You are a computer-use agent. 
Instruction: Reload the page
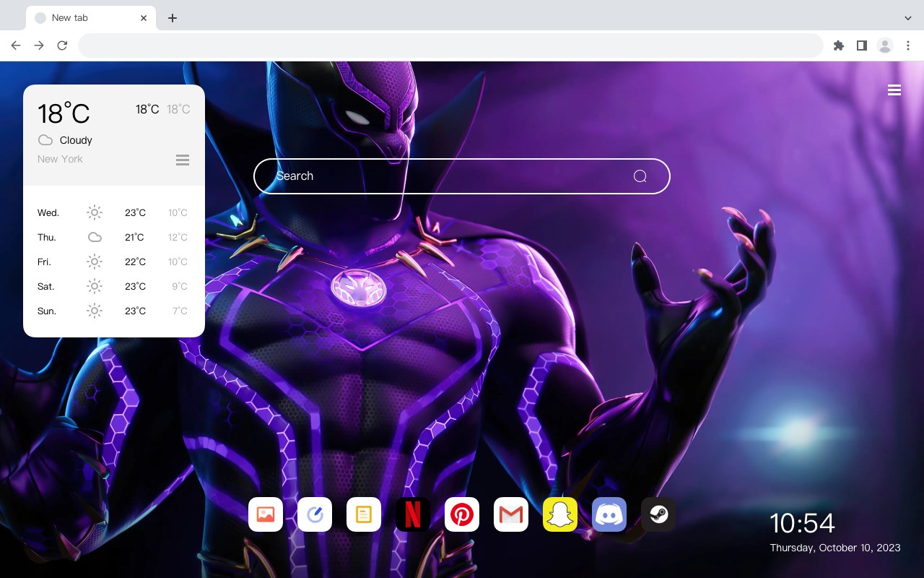(62, 46)
